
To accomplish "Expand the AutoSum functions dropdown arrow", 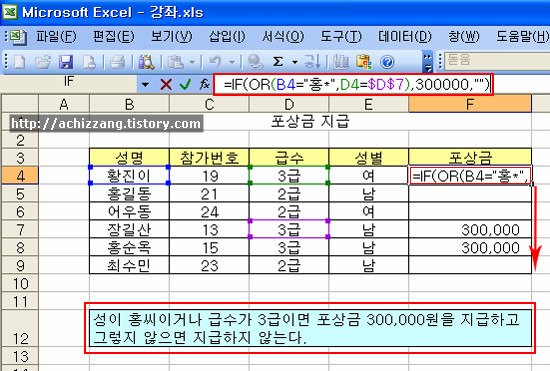I will tap(295, 62).
